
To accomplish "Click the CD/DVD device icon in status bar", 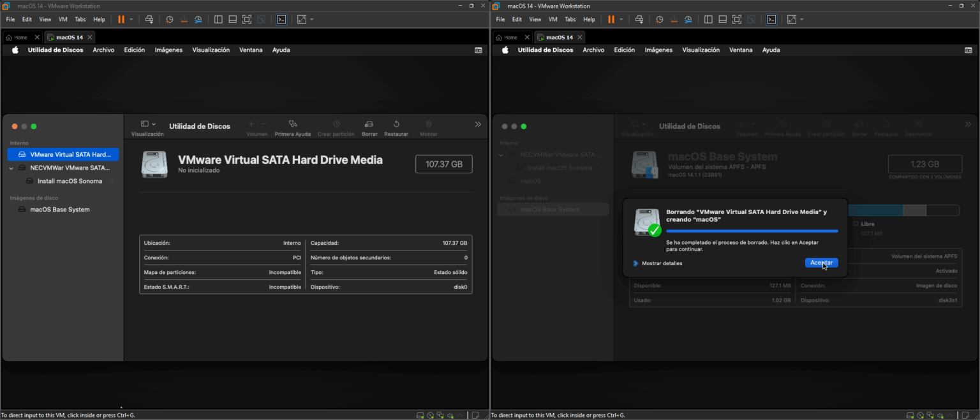I will coord(430,415).
